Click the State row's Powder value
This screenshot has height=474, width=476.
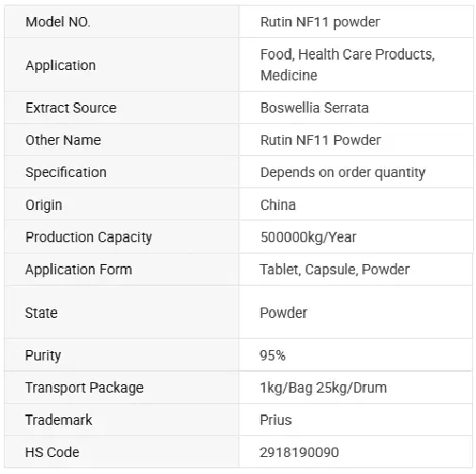283,313
